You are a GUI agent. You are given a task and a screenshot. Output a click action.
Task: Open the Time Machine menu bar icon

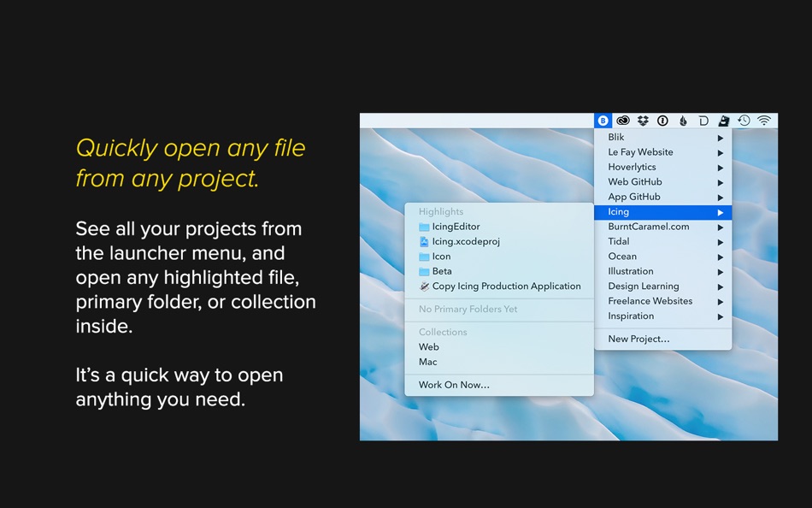point(744,121)
